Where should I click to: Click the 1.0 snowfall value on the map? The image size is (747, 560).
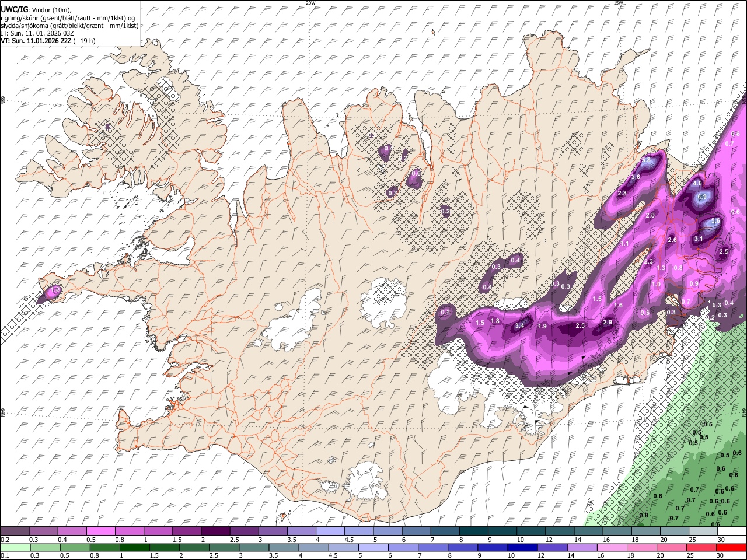656,284
